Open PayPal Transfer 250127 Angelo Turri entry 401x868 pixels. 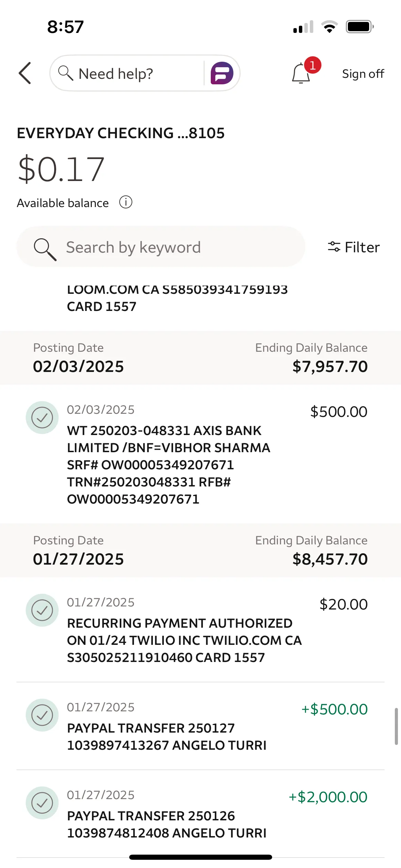(x=200, y=726)
